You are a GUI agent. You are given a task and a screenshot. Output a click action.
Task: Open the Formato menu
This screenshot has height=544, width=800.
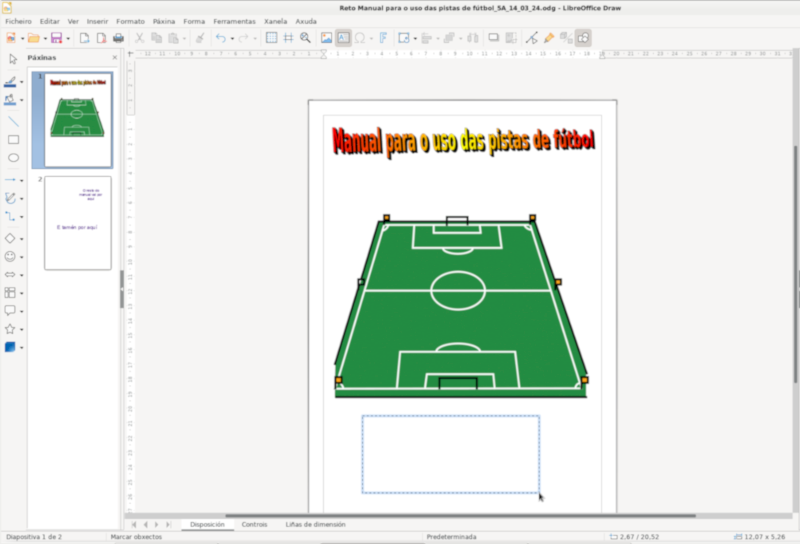pos(130,21)
